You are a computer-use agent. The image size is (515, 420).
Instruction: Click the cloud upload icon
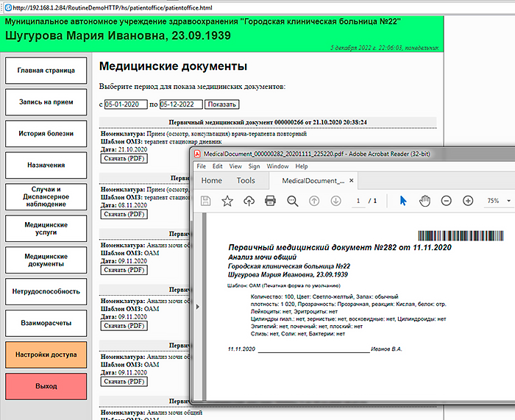pos(249,201)
